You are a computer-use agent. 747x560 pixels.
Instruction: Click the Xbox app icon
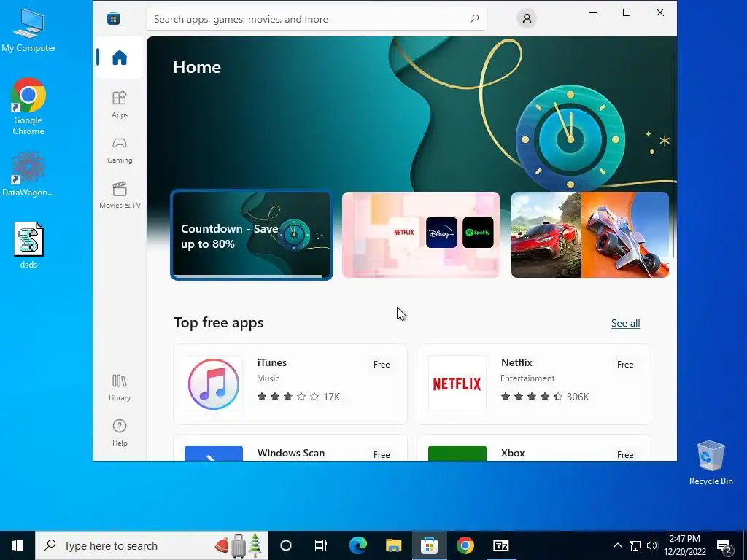[x=457, y=453]
